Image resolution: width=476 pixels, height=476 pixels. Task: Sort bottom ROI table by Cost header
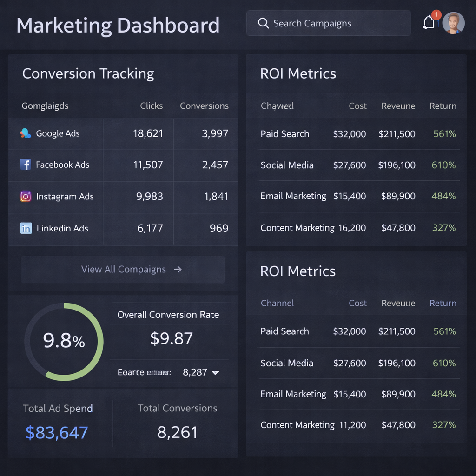coord(357,303)
